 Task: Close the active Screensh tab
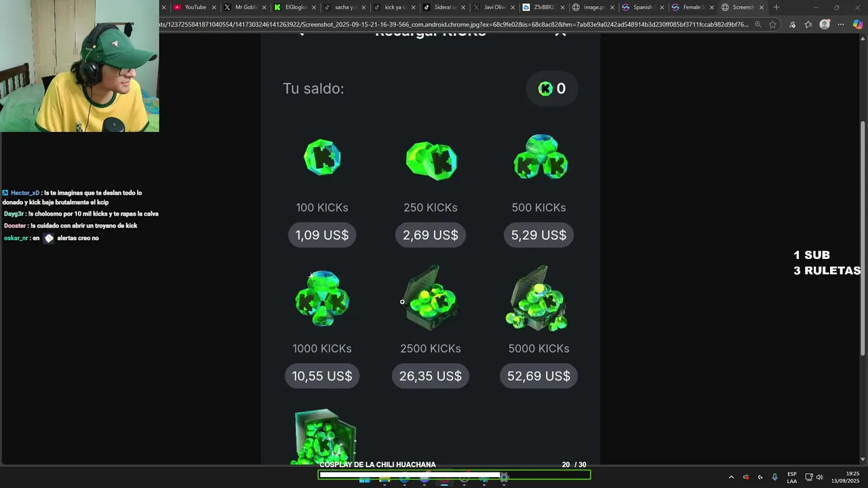[x=761, y=7]
